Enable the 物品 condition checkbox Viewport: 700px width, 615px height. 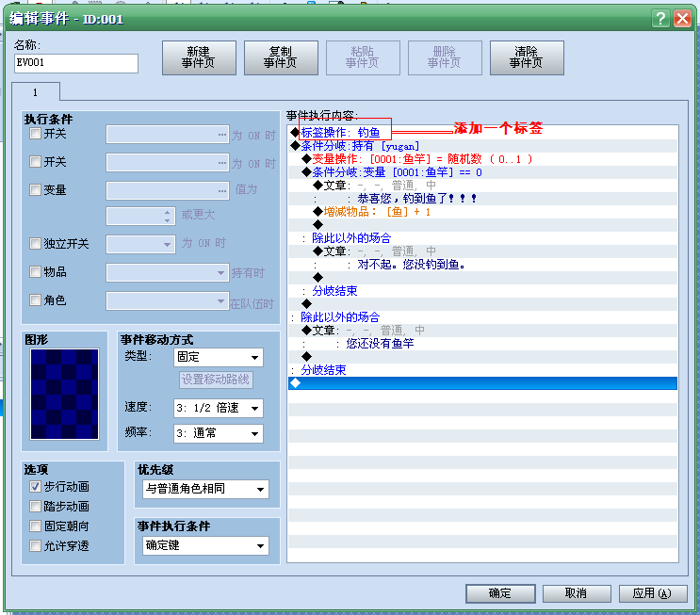[x=35, y=271]
